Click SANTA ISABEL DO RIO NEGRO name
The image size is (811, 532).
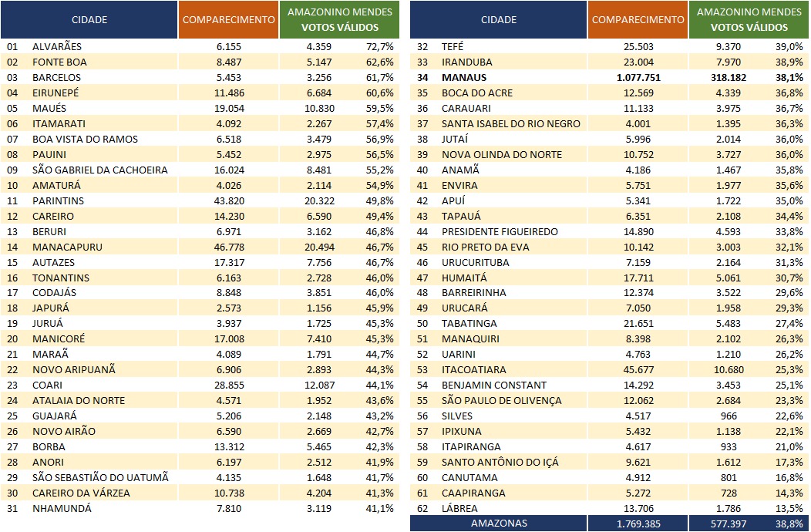click(511, 123)
